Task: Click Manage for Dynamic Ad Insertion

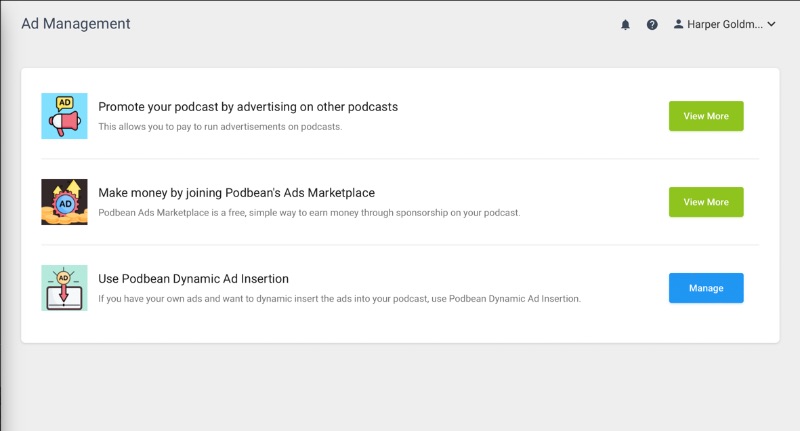Action: click(706, 288)
